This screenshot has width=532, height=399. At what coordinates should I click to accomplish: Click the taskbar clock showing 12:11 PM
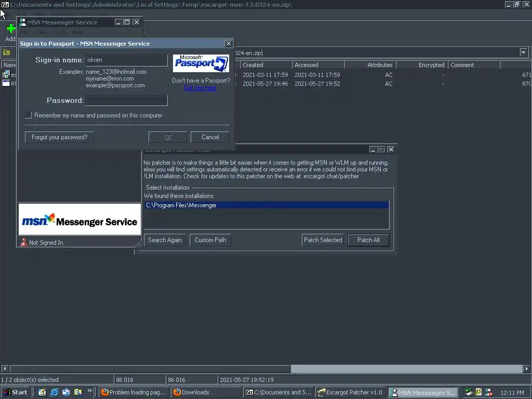click(512, 393)
